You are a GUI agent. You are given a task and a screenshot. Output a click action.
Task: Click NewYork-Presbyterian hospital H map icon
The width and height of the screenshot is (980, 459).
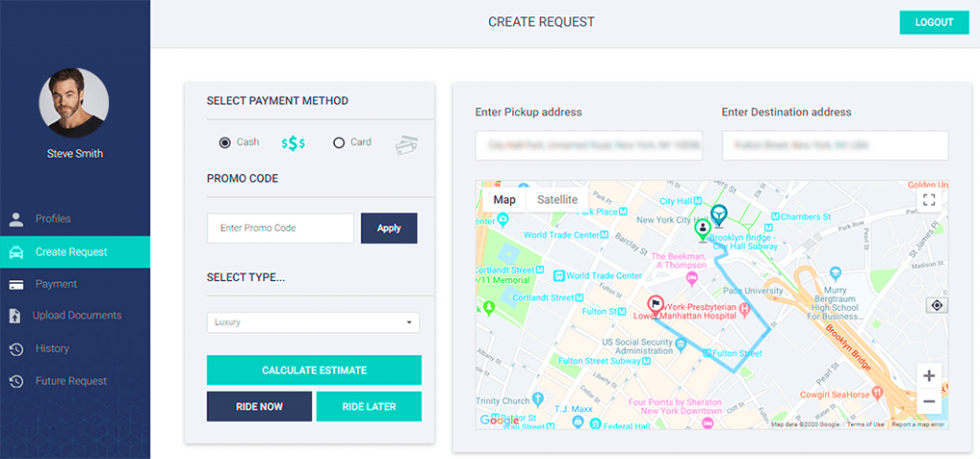(x=745, y=309)
